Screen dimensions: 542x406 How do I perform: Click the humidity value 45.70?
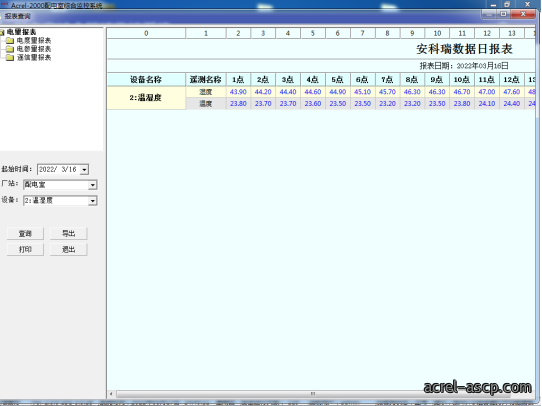coord(387,92)
